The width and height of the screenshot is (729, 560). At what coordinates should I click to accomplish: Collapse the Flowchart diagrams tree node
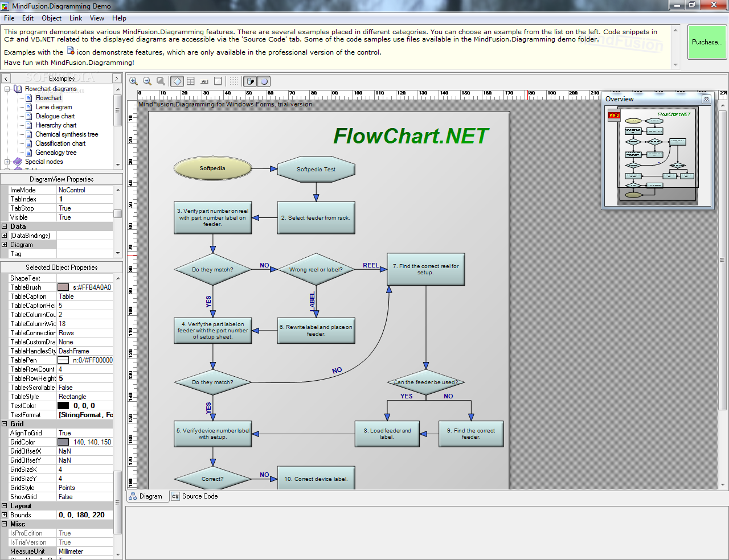[6, 89]
